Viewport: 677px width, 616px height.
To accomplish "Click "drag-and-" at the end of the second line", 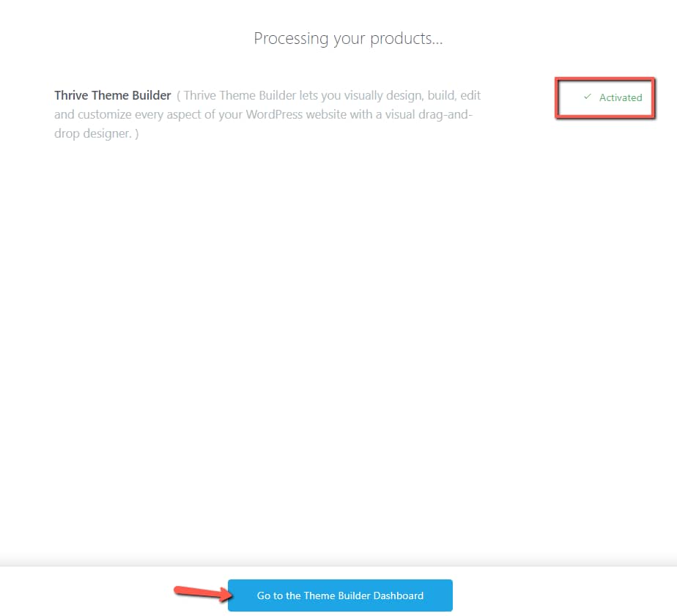I will tap(448, 115).
